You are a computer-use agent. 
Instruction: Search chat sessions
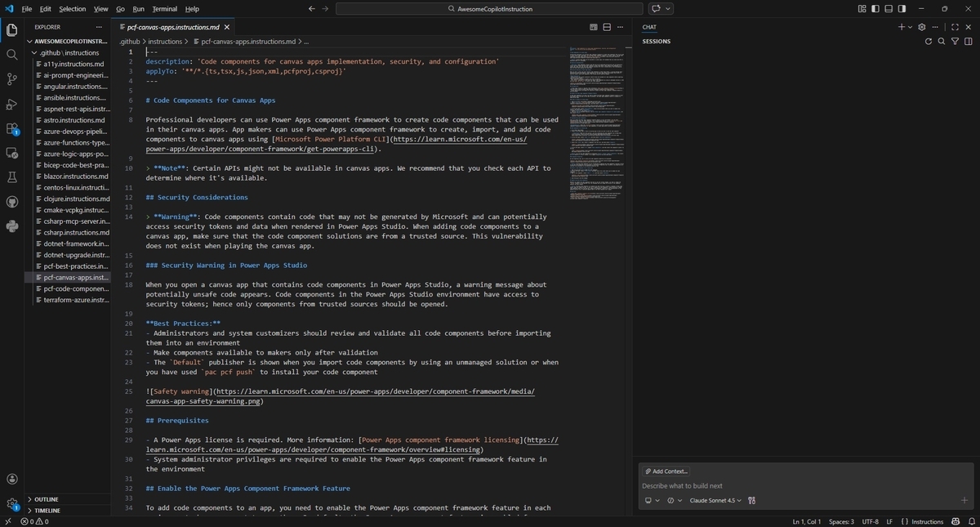tap(942, 41)
